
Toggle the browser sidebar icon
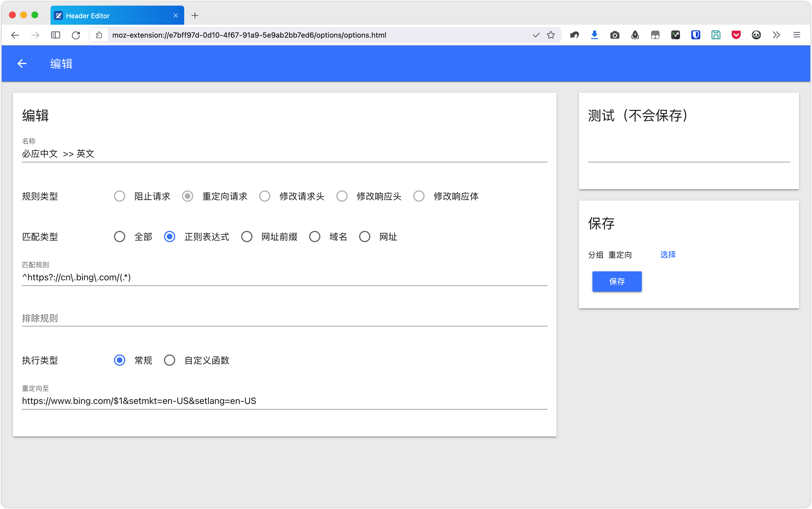point(56,35)
